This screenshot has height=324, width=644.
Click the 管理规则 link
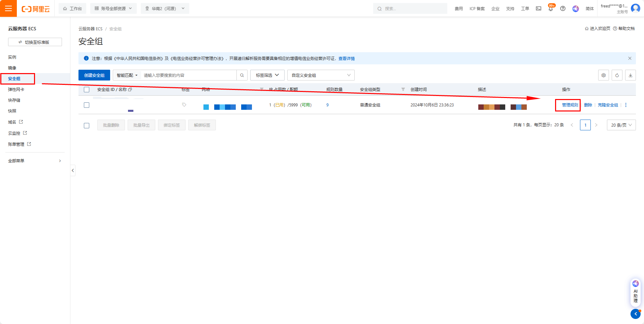[x=570, y=105]
